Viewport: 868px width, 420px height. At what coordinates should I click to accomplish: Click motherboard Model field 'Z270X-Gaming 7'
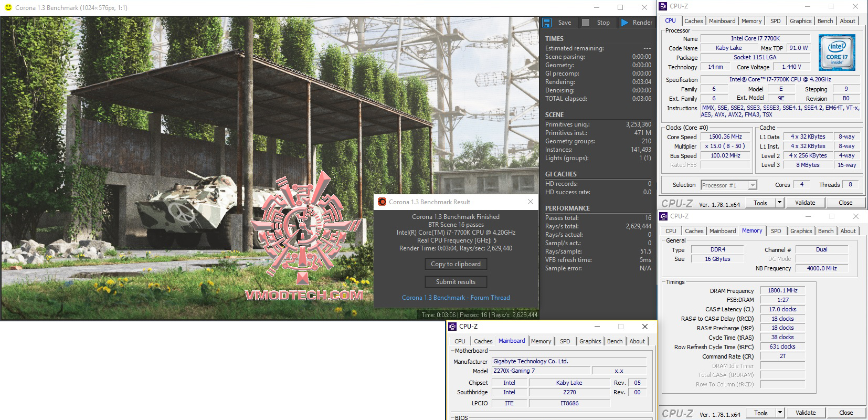tap(541, 371)
